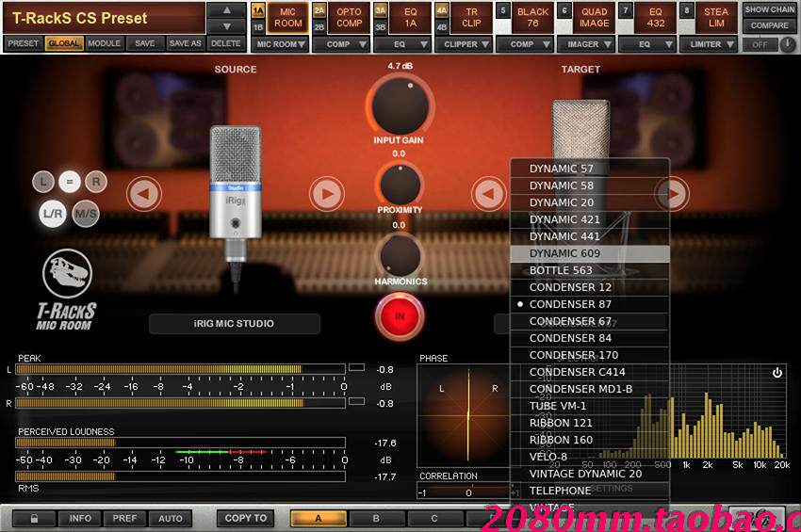Screen dimensions: 801x532
Task: Choose DYNAMIC 57 from mic list
Action: (x=590, y=169)
